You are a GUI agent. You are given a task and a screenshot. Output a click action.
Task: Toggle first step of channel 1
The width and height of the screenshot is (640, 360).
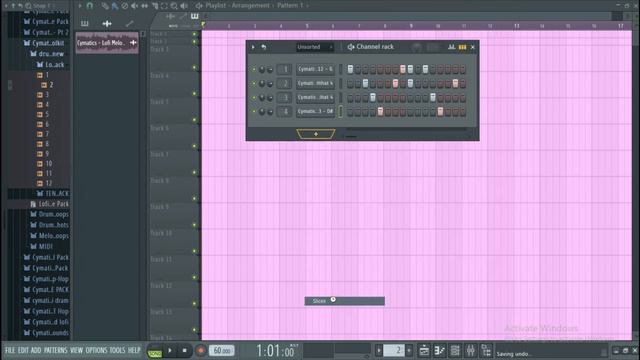350,69
